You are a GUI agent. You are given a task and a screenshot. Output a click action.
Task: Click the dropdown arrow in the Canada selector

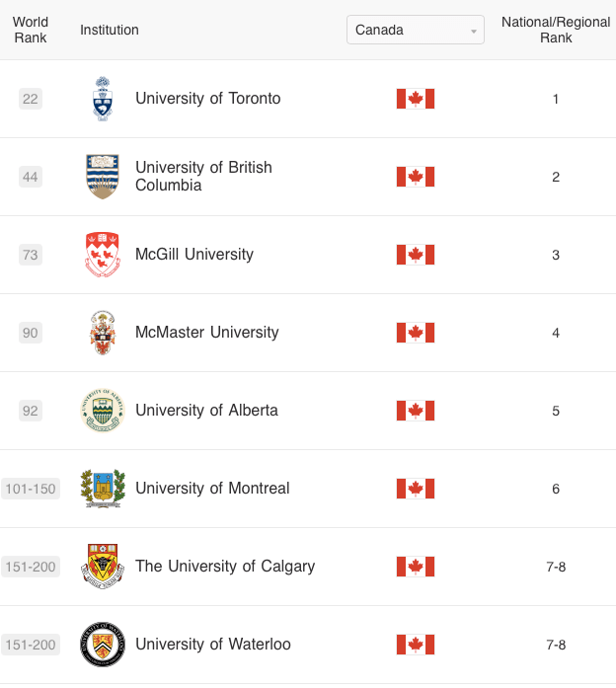coord(474,31)
